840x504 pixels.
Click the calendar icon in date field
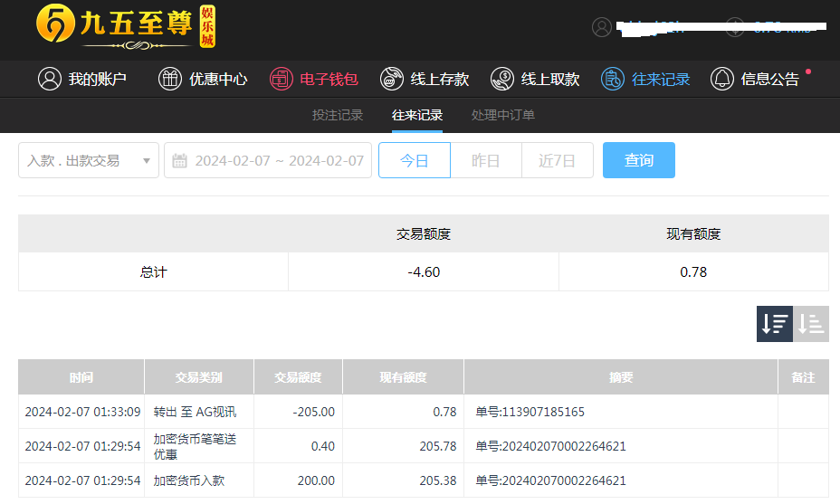point(179,161)
